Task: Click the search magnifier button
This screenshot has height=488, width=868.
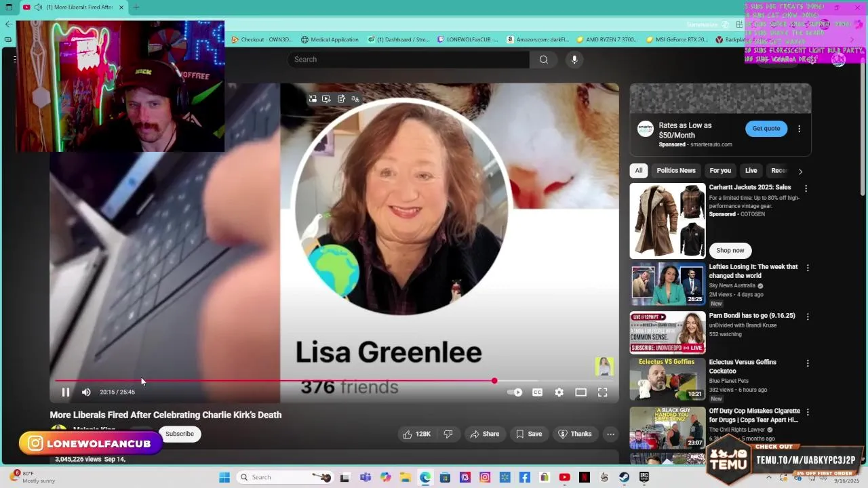Action: 543,60
